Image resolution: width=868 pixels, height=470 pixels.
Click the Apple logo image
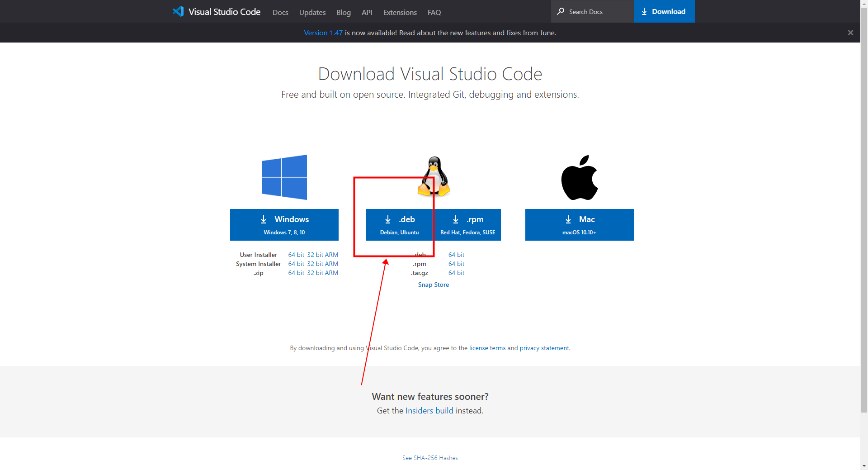click(x=580, y=177)
